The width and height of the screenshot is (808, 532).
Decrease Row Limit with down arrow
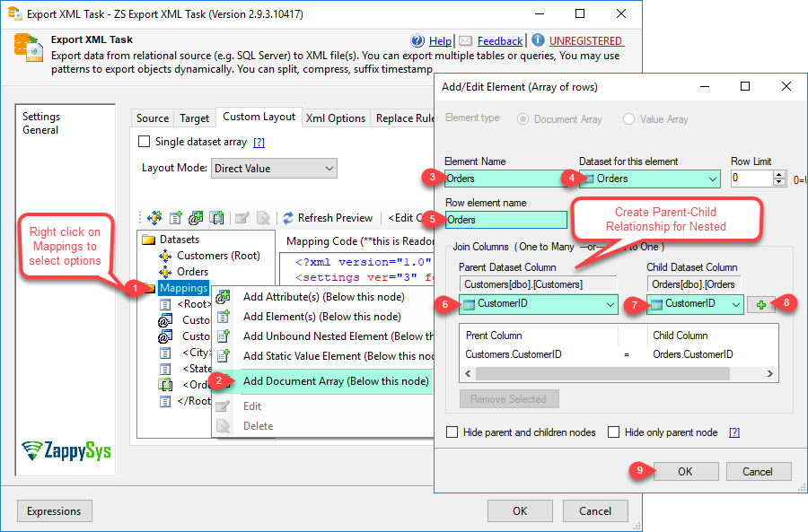[x=779, y=182]
